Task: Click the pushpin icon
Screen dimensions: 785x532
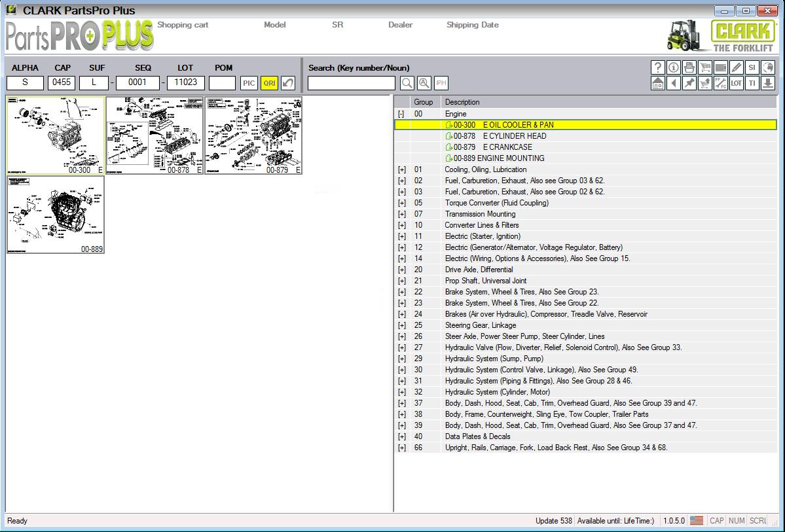Action: point(689,83)
